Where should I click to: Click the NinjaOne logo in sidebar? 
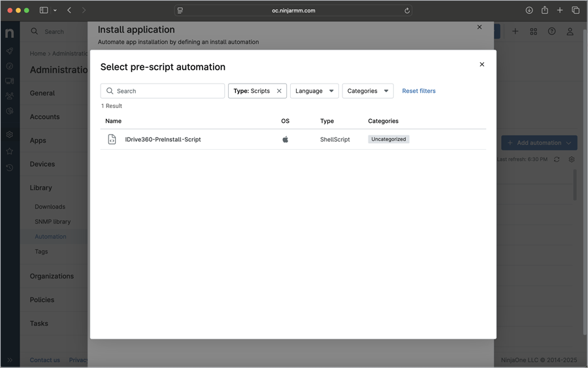click(10, 33)
